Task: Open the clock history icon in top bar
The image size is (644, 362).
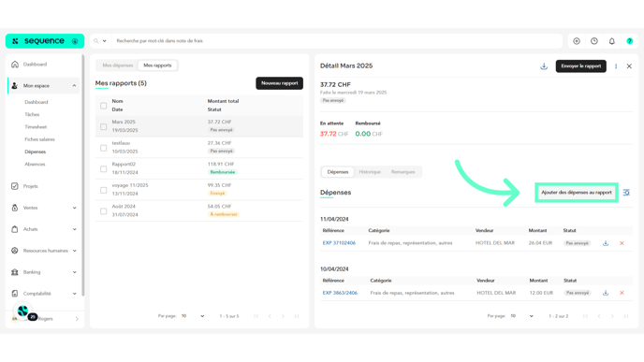Action: (594, 41)
